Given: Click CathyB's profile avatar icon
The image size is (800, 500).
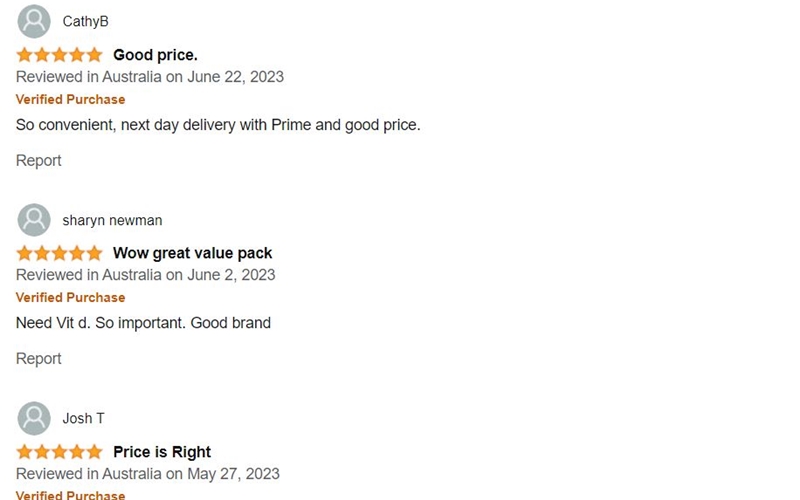Looking at the screenshot, I should tap(34, 21).
